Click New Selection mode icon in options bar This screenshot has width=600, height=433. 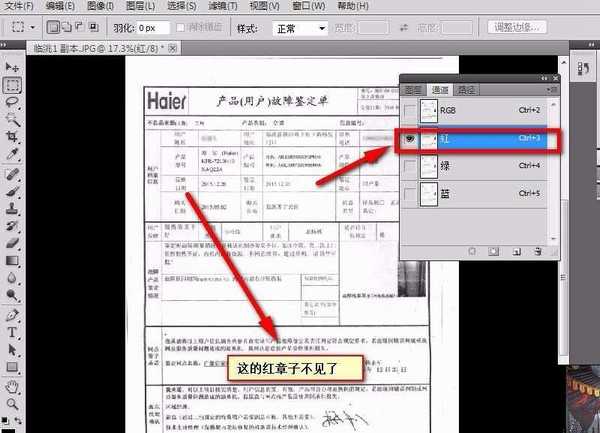click(53, 27)
